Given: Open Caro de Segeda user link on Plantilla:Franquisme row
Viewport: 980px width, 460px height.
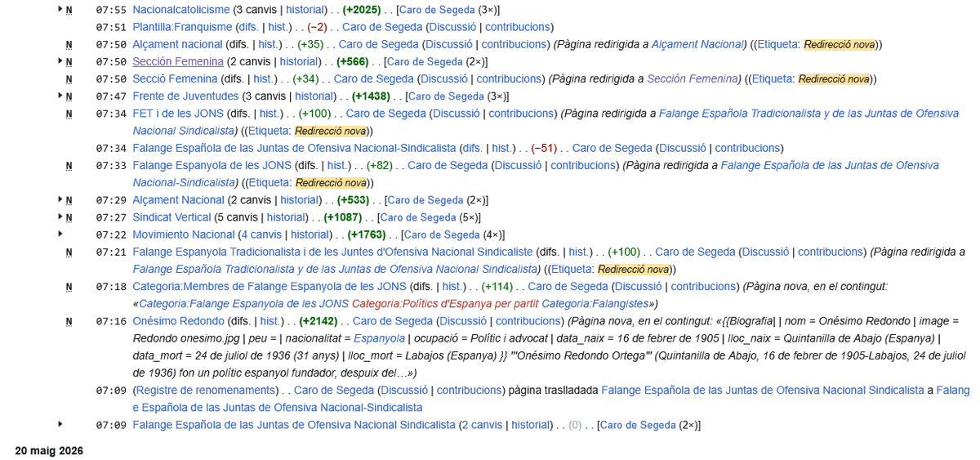Looking at the screenshot, I should (x=383, y=27).
